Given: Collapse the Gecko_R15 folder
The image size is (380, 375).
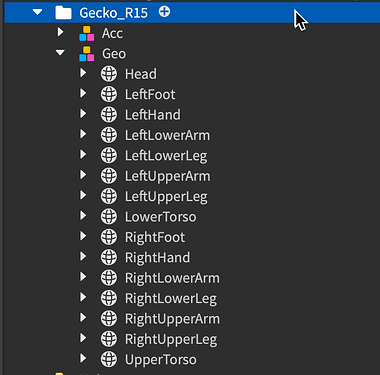Looking at the screenshot, I should 38,12.
